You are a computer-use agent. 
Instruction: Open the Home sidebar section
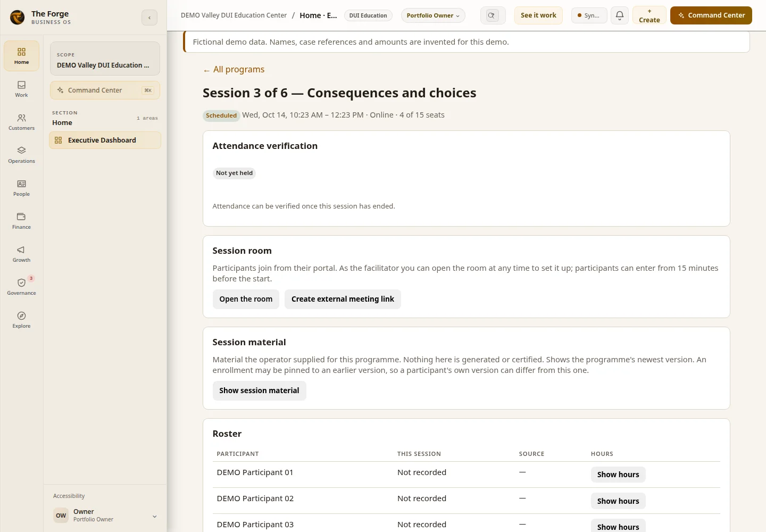point(21,56)
